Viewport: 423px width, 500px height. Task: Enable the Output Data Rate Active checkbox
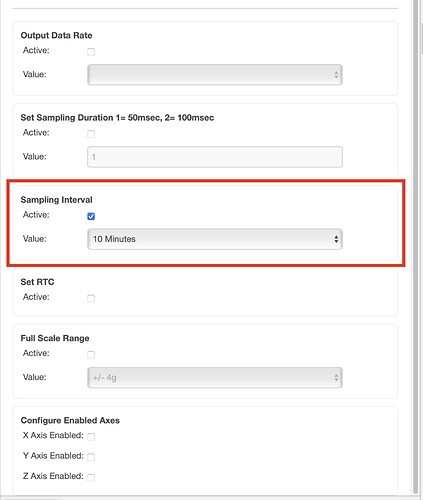[x=91, y=52]
